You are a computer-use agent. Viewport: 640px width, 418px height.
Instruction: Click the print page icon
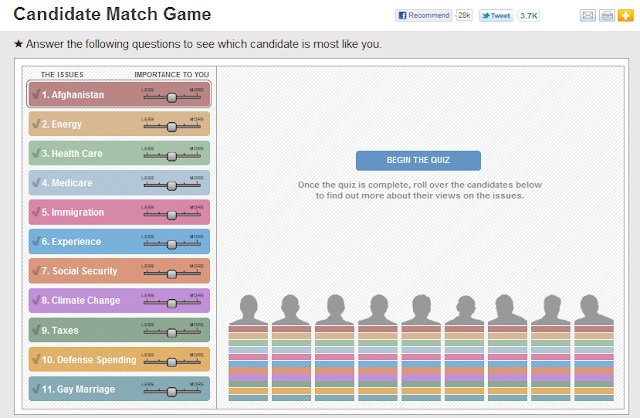coord(605,16)
